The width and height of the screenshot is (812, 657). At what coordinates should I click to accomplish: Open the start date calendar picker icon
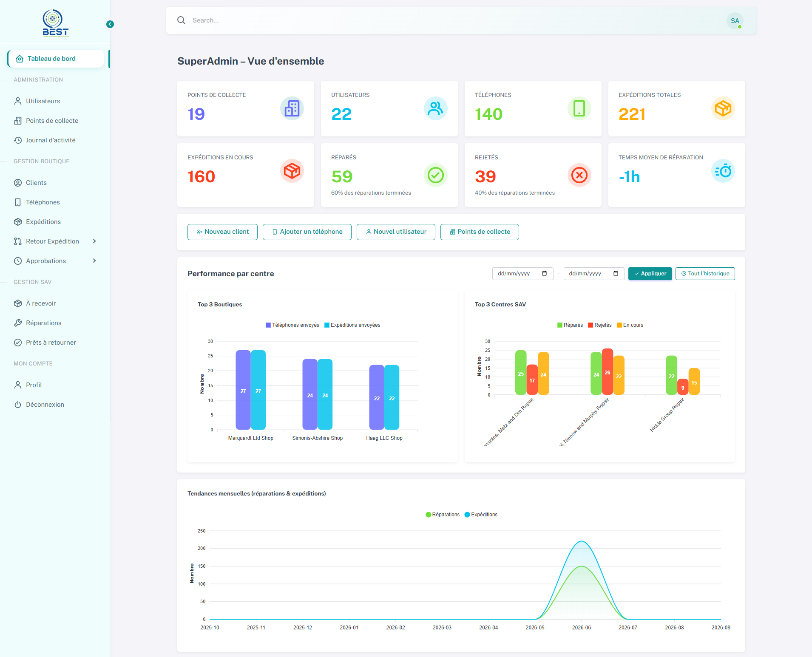click(545, 274)
